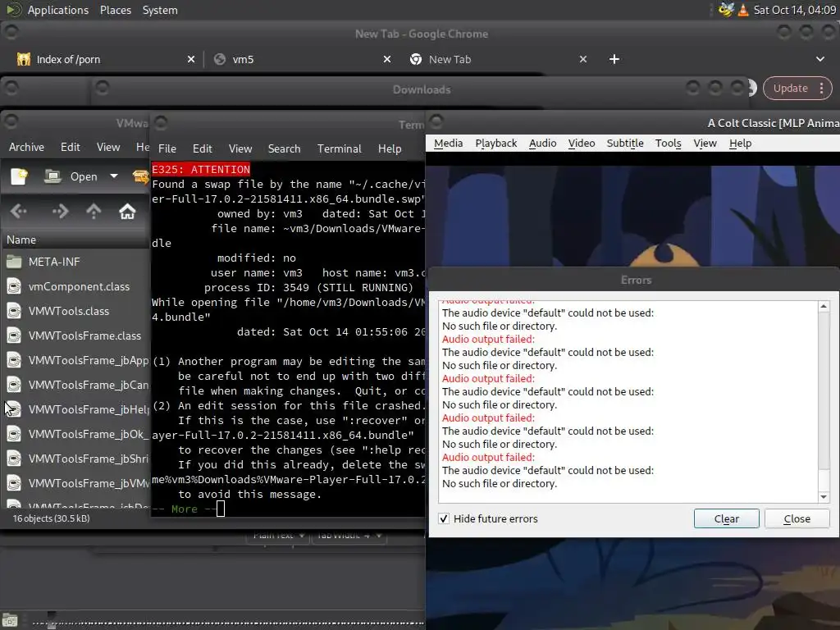Open the VLC Subtitle menu

pyautogui.click(x=625, y=143)
